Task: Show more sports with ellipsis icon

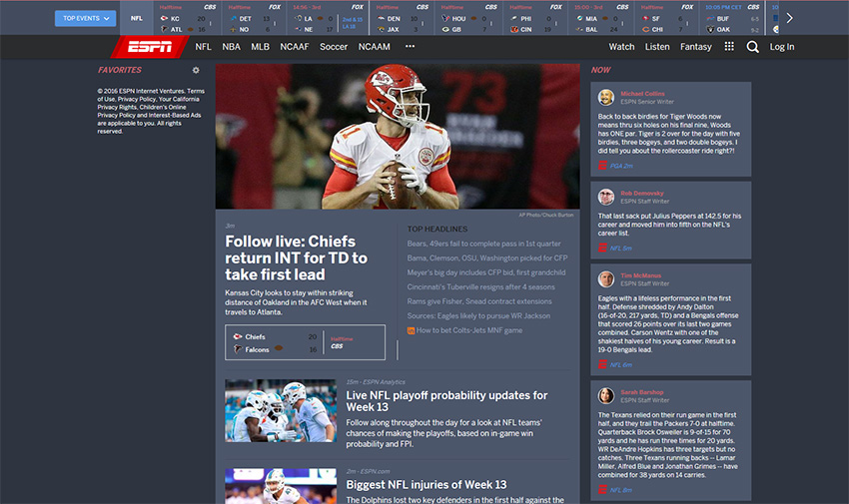Action: pos(410,47)
